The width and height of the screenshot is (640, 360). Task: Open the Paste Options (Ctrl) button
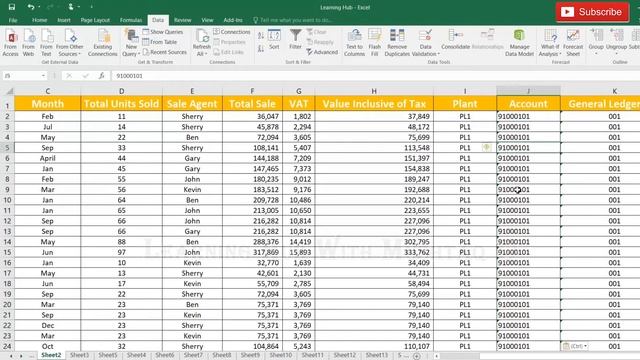coord(576,346)
